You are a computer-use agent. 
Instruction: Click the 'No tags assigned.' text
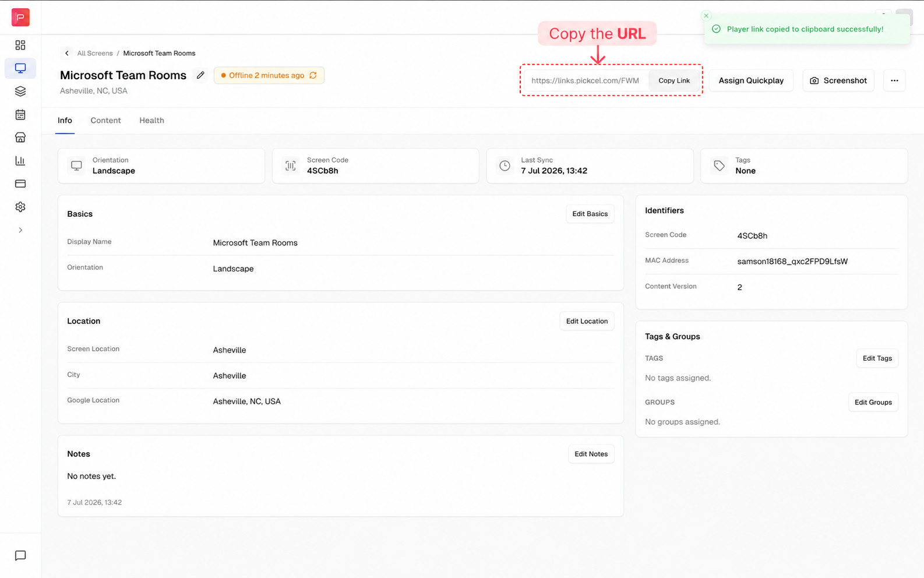pos(678,378)
